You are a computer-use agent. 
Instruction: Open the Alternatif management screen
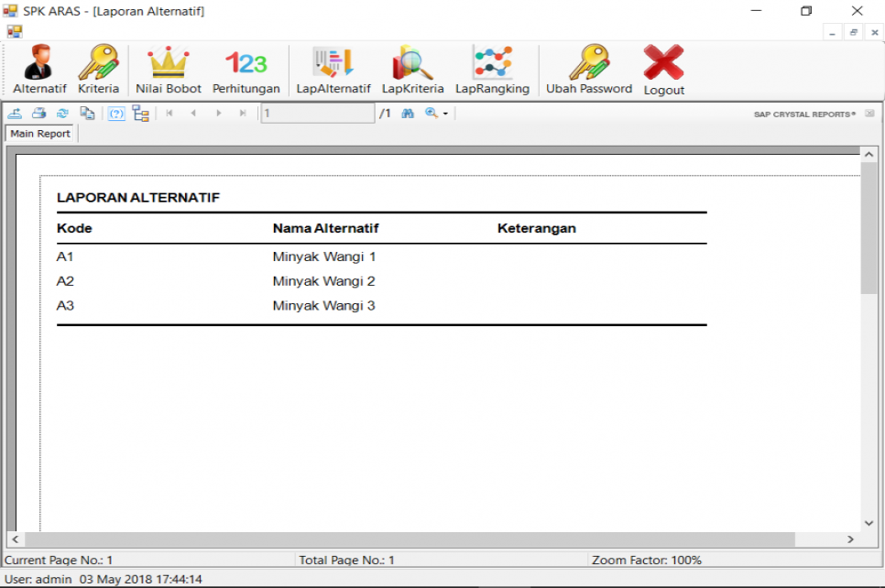38,69
